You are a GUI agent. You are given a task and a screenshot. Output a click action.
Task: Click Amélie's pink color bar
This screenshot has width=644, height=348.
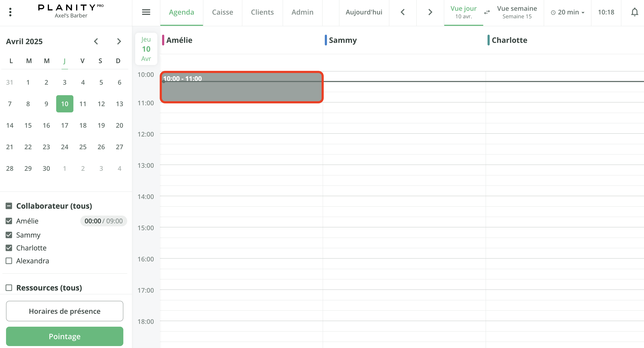click(x=163, y=40)
